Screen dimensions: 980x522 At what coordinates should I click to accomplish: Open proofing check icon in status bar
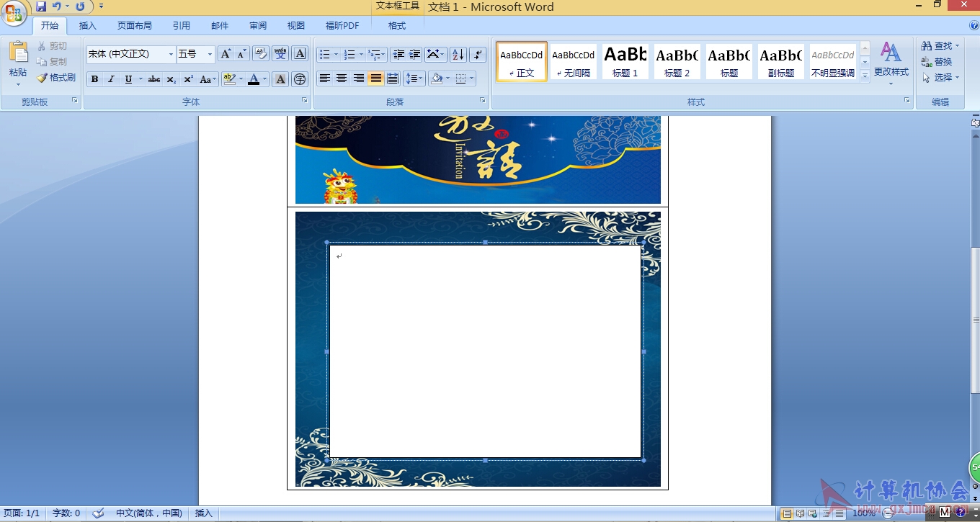[x=98, y=513]
